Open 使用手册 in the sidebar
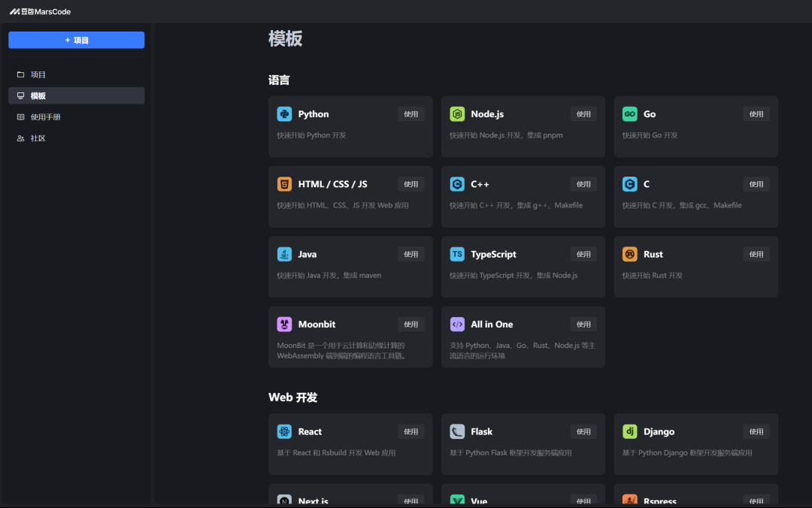812x508 pixels. point(76,117)
